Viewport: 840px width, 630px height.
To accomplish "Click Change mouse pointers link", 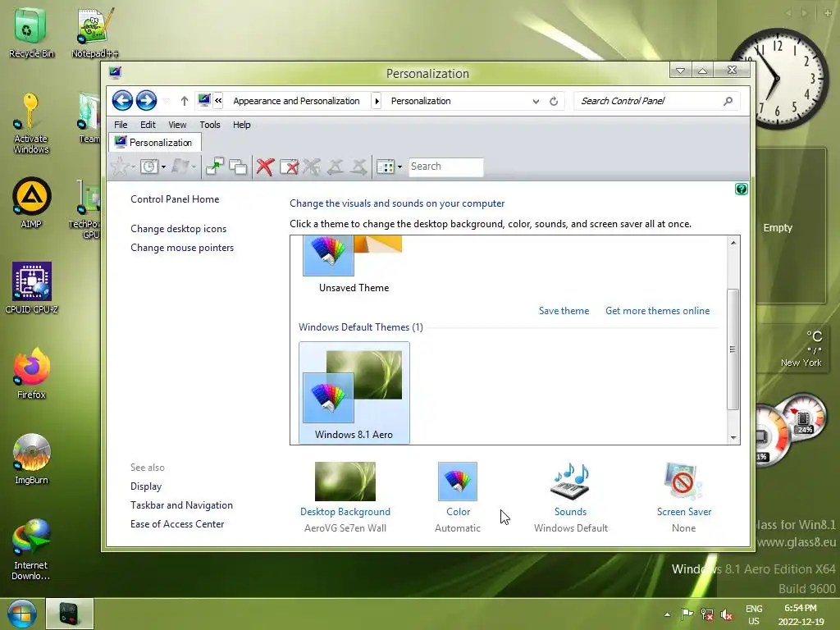I will pos(182,248).
